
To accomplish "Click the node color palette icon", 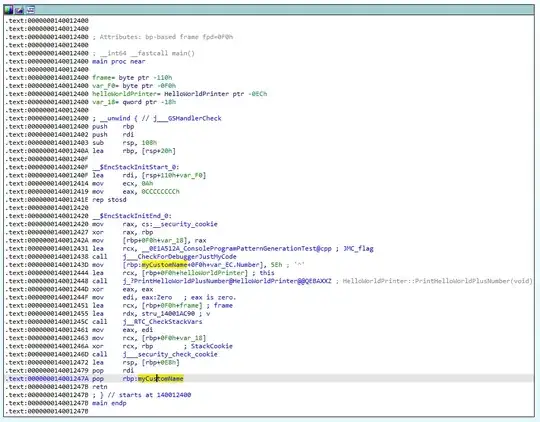I will coord(9,10).
